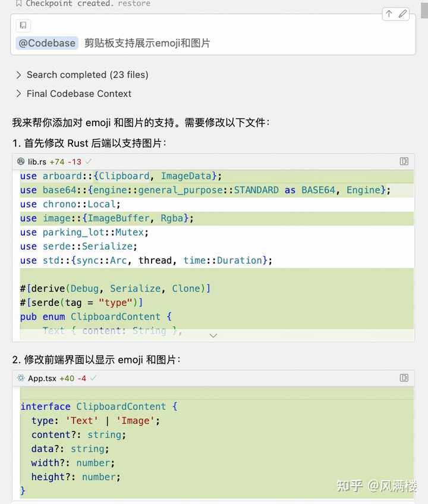Image resolution: width=428 pixels, height=504 pixels.
Task: Click the upward arrow icon above the prompt card
Action: (389, 13)
